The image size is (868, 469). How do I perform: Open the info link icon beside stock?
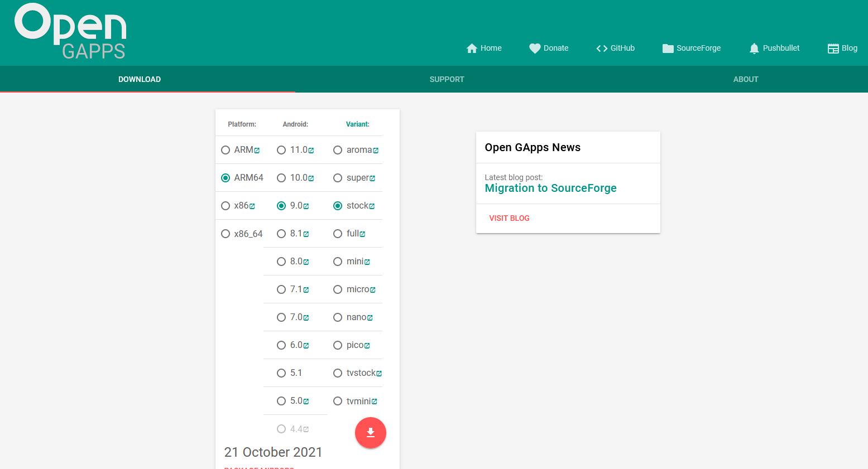pos(372,206)
